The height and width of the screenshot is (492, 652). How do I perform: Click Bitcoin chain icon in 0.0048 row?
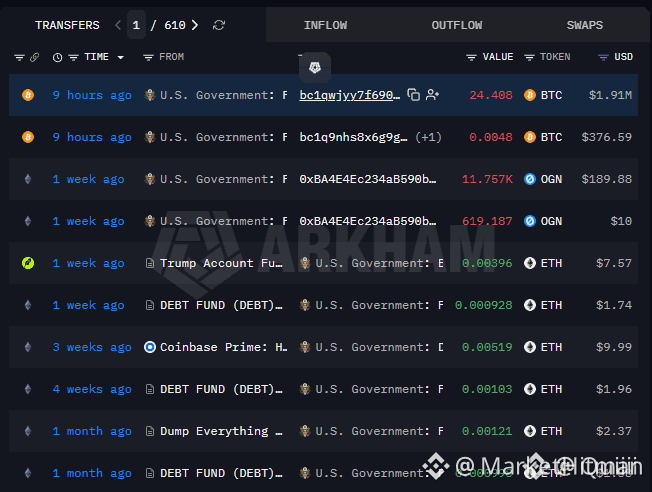(28, 137)
